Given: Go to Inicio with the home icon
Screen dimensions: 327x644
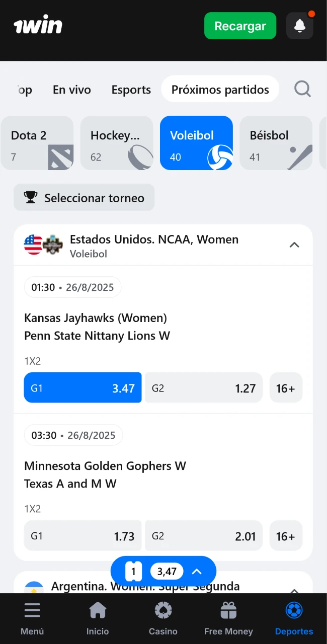Looking at the screenshot, I should tap(98, 610).
